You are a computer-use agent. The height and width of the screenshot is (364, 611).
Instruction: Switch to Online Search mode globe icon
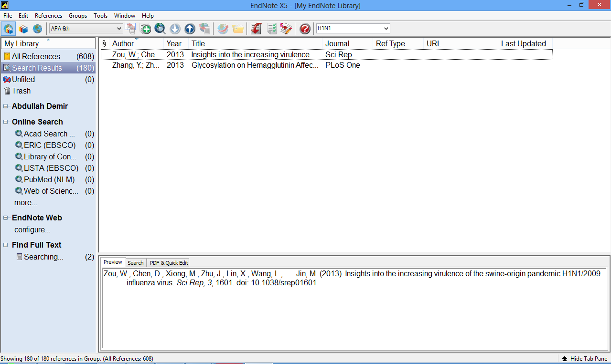coord(37,29)
